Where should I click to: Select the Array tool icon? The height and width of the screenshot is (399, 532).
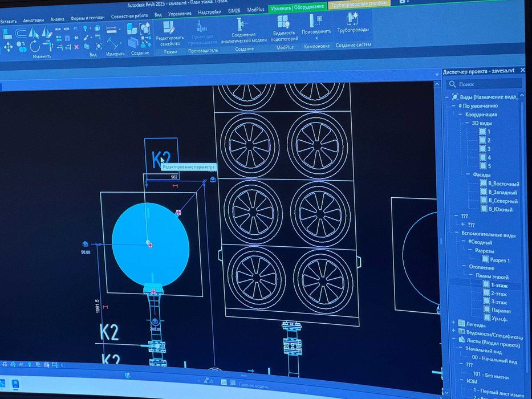click(59, 38)
